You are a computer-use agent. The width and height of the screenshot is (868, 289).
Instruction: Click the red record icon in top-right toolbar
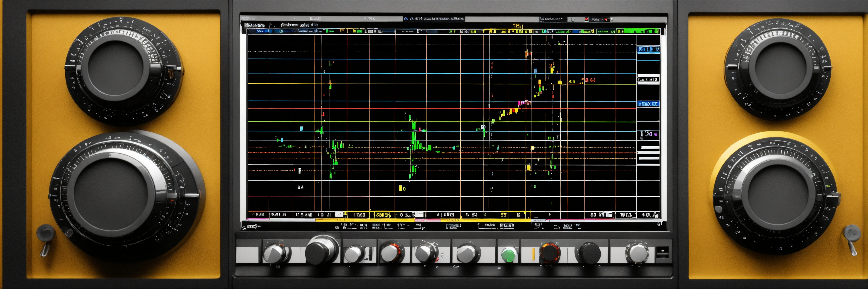(586, 19)
